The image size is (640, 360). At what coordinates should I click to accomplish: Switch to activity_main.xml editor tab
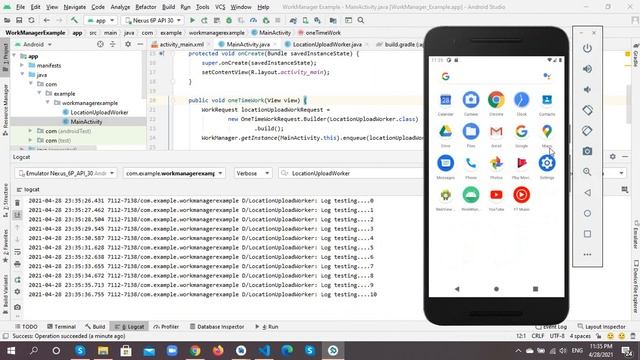point(181,44)
